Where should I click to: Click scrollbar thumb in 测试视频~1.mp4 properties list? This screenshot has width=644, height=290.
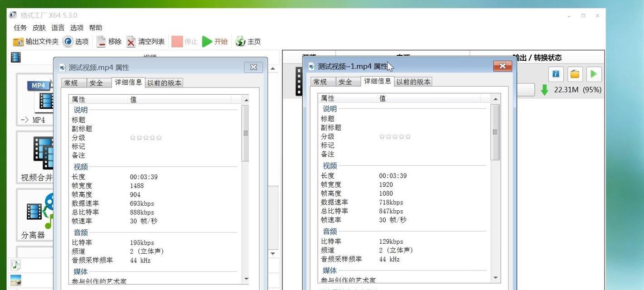point(495,132)
